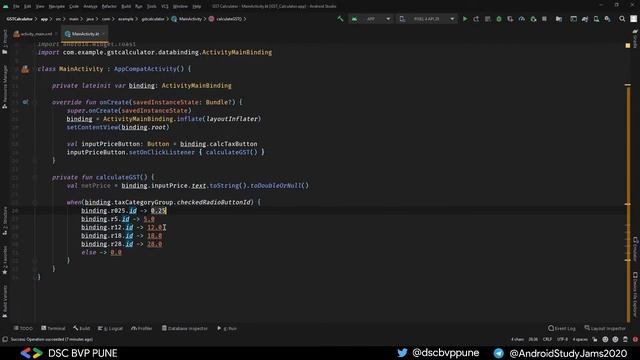Click the toolbar icon left of Search
This screenshot has width=640, height=360.
tap(608, 19)
